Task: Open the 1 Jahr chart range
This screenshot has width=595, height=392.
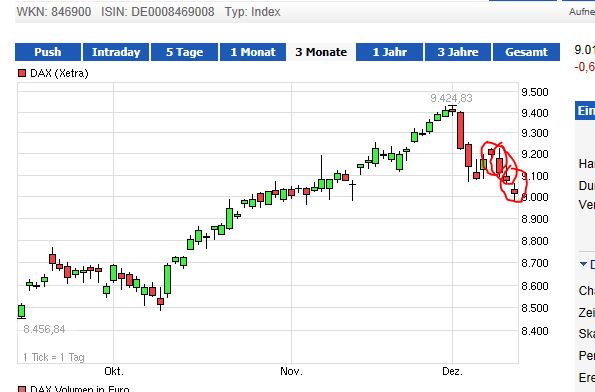Action: tap(389, 52)
